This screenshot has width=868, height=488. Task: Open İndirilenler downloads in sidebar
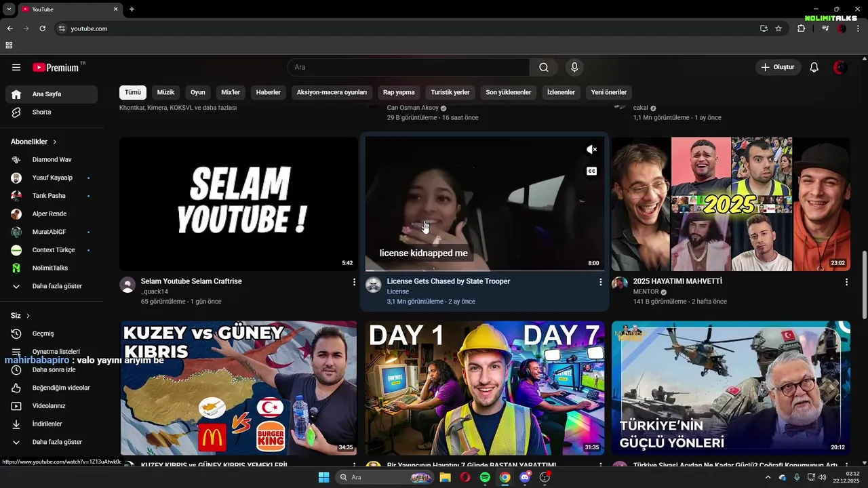[x=52, y=424]
